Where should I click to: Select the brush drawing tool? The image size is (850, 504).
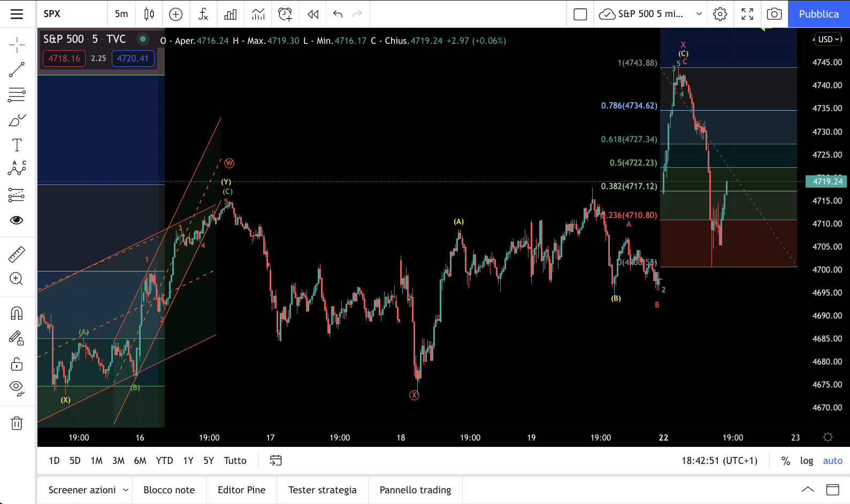coord(17,120)
